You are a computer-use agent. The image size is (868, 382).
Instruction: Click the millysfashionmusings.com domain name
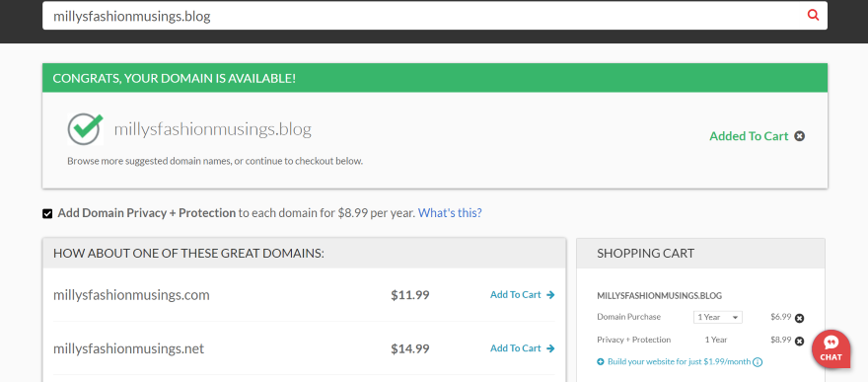coord(131,295)
